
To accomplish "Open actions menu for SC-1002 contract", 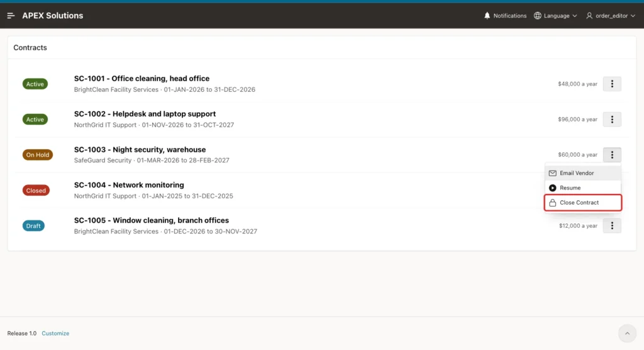I will click(x=612, y=119).
